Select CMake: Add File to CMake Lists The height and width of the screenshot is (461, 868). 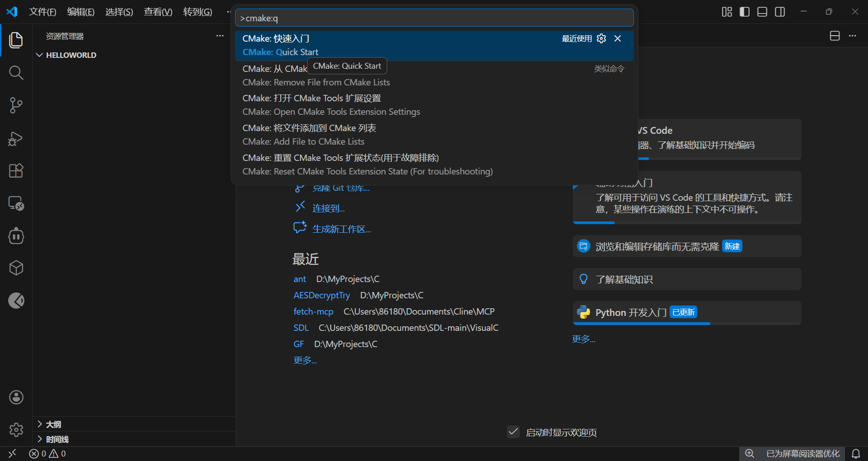click(434, 135)
